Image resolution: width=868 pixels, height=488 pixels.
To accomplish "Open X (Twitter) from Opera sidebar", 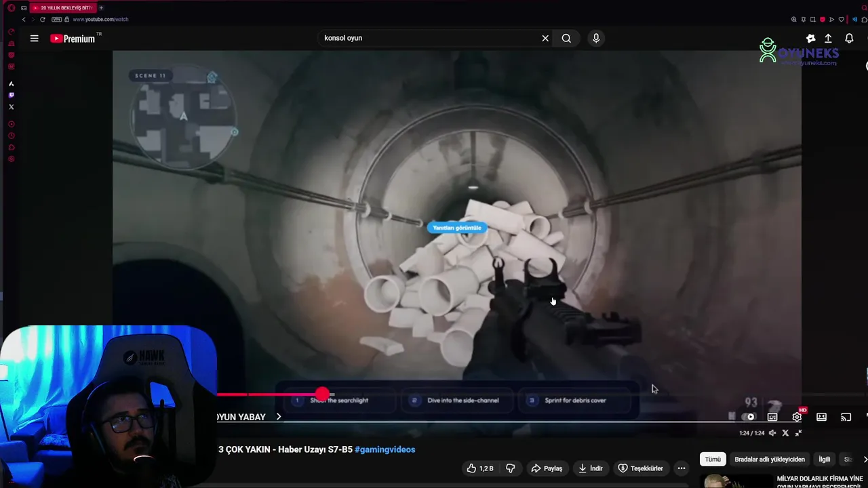I will (11, 107).
